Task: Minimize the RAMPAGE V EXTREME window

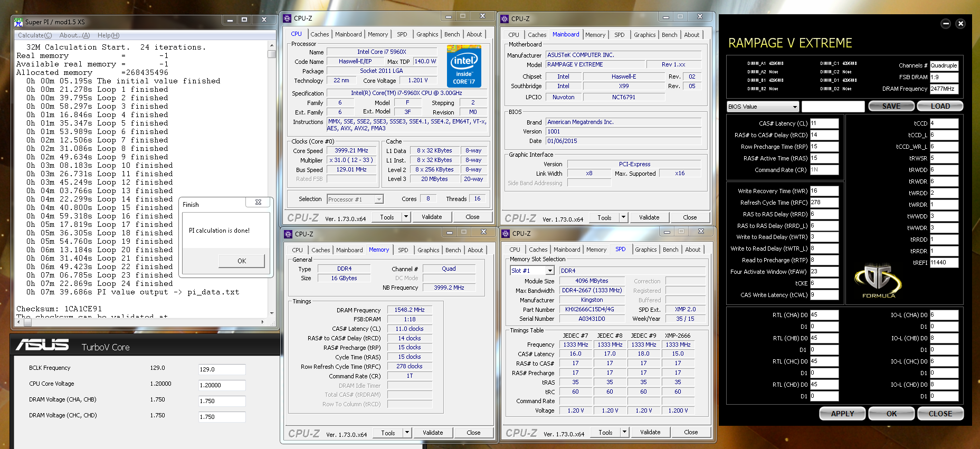Action: point(946,23)
